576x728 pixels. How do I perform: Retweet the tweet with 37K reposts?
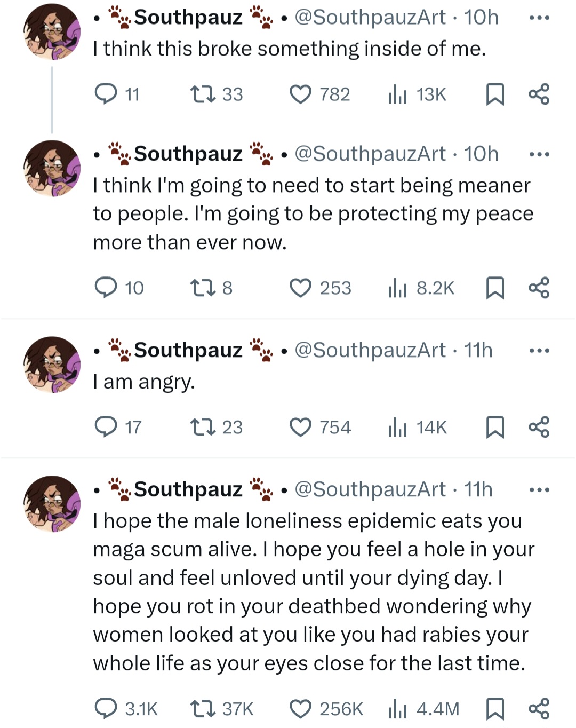click(x=203, y=709)
